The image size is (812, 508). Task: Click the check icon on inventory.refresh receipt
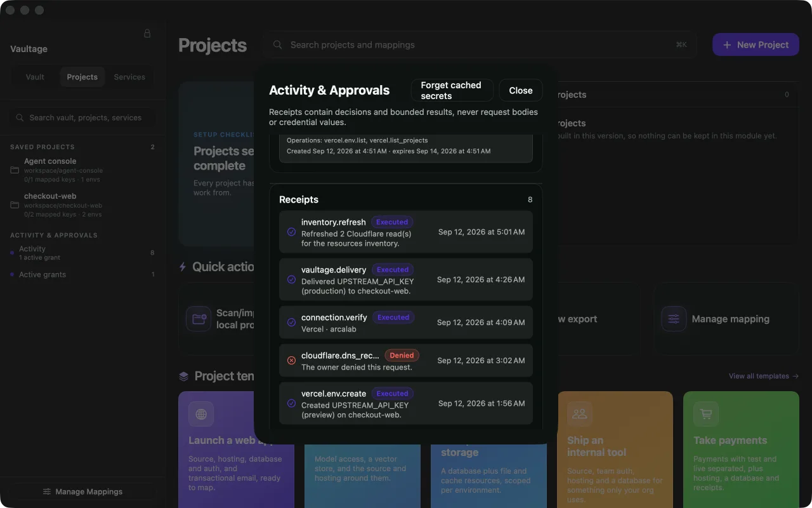292,232
